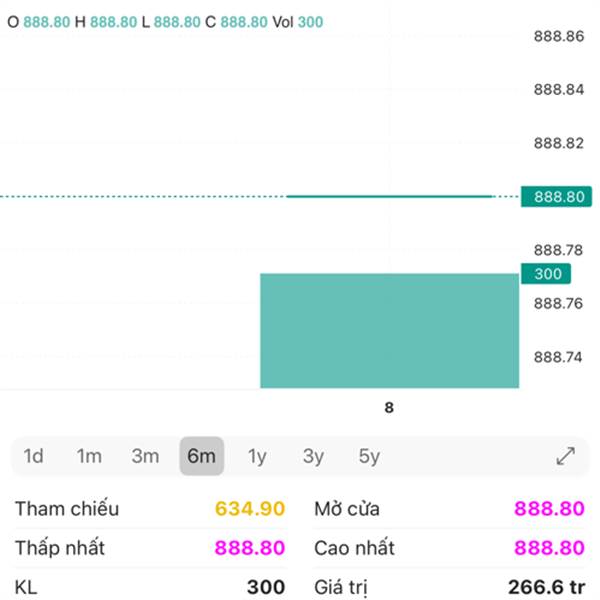This screenshot has width=600, height=600.
Task: Switch to 1m timeframe
Action: click(89, 457)
